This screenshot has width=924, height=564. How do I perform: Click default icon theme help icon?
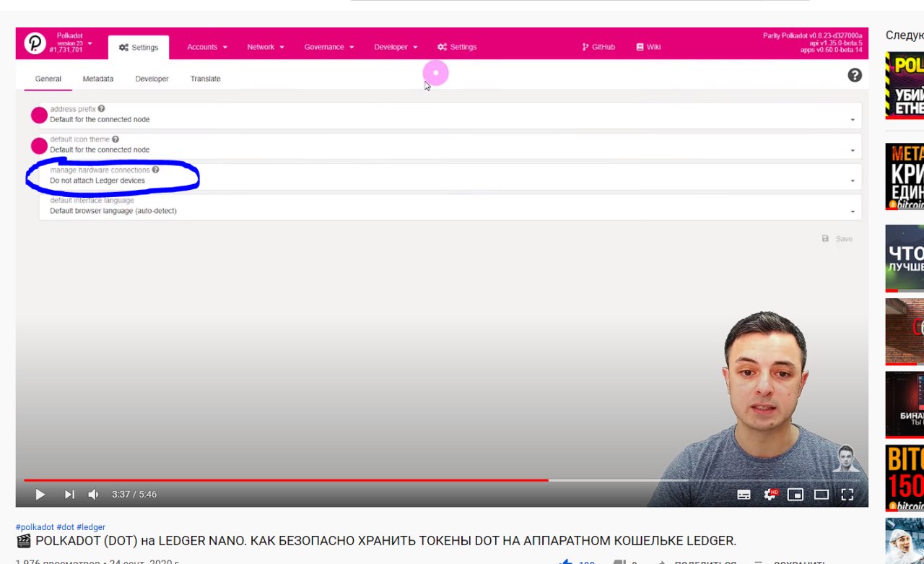[x=115, y=139]
